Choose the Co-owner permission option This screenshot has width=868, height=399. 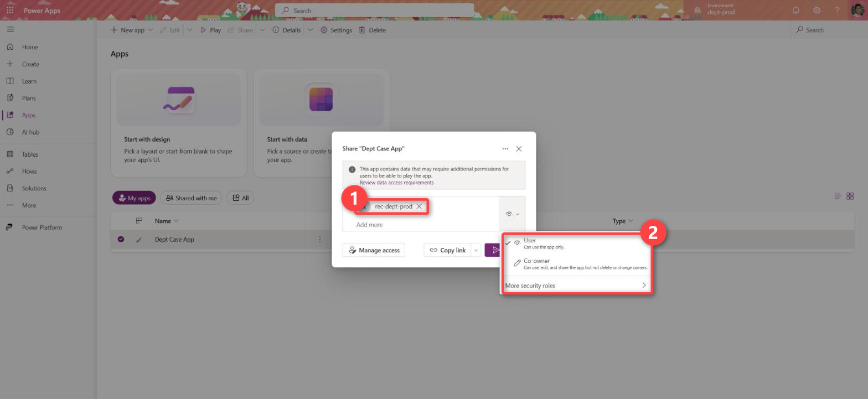tap(576, 264)
